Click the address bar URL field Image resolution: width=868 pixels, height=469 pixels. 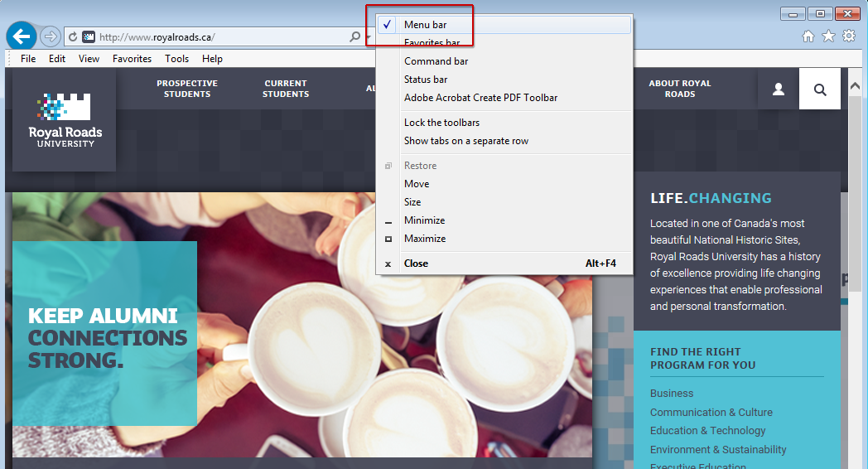(221, 37)
